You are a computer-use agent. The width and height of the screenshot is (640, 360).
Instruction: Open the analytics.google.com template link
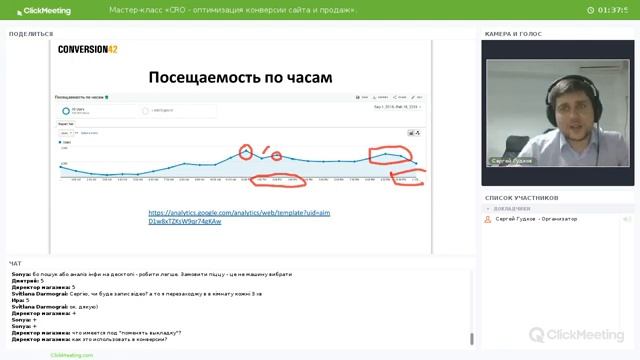pyautogui.click(x=239, y=217)
